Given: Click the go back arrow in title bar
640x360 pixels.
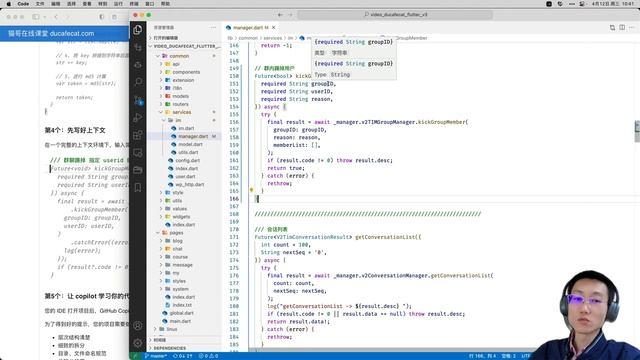Looking at the screenshot, I should [280, 15].
